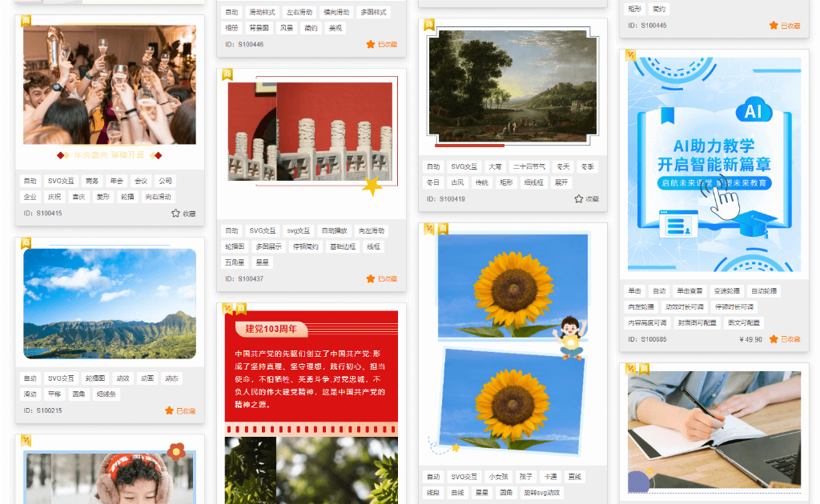This screenshot has width=820, height=504.
Task: Filter by the 小女孩 tag
Action: coord(499,477)
